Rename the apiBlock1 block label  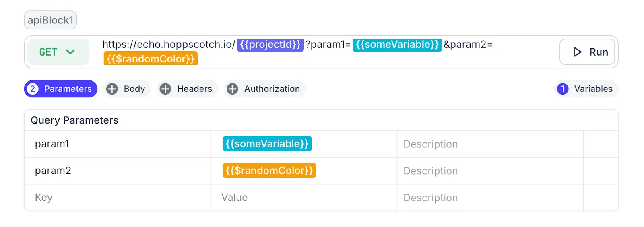pyautogui.click(x=50, y=20)
